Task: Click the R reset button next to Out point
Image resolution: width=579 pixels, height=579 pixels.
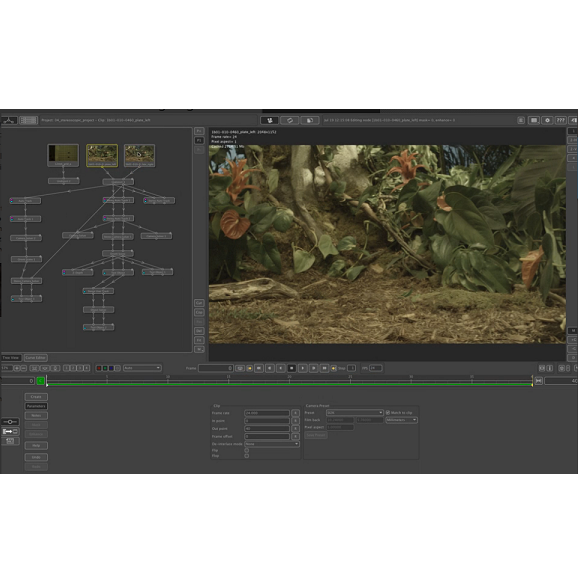Action: point(295,429)
